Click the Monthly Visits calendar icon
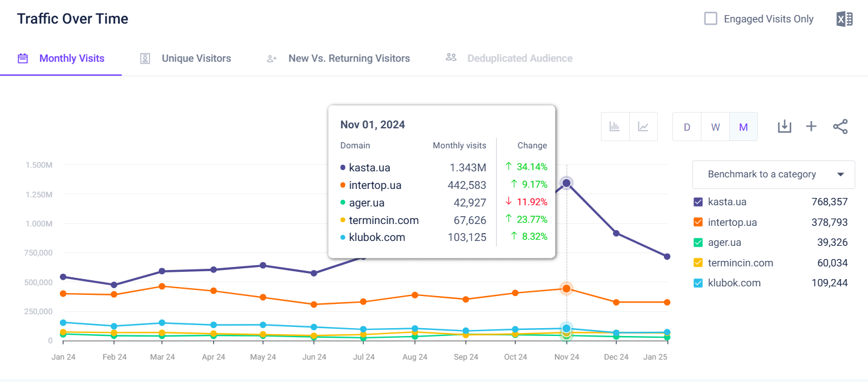The image size is (868, 382). point(22,58)
